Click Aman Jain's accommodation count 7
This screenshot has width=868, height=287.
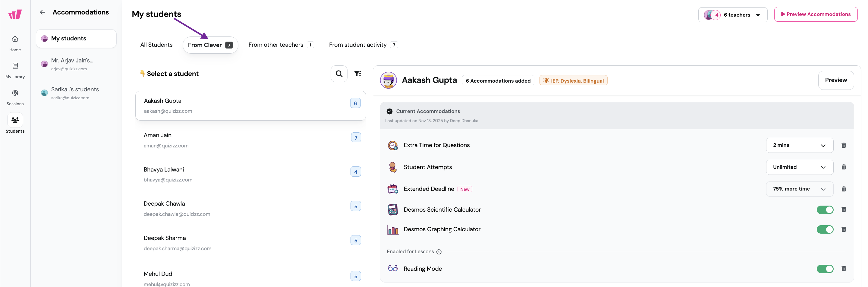coord(356,138)
